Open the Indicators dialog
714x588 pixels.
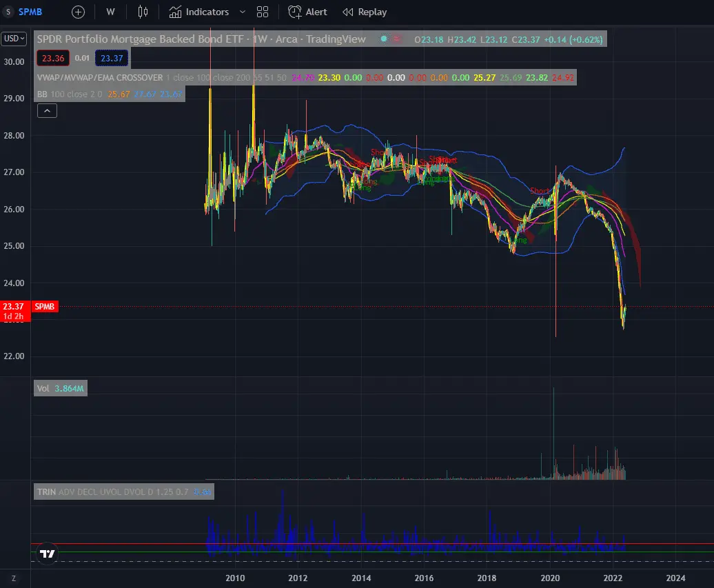(199, 12)
